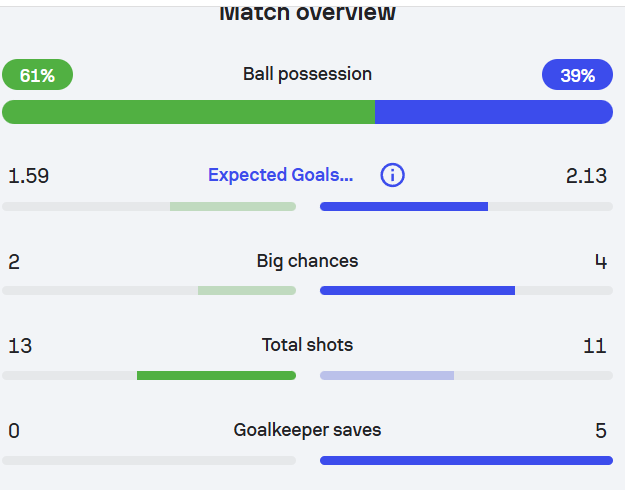Click the green Total shots bar
This screenshot has width=625, height=490.
(216, 376)
